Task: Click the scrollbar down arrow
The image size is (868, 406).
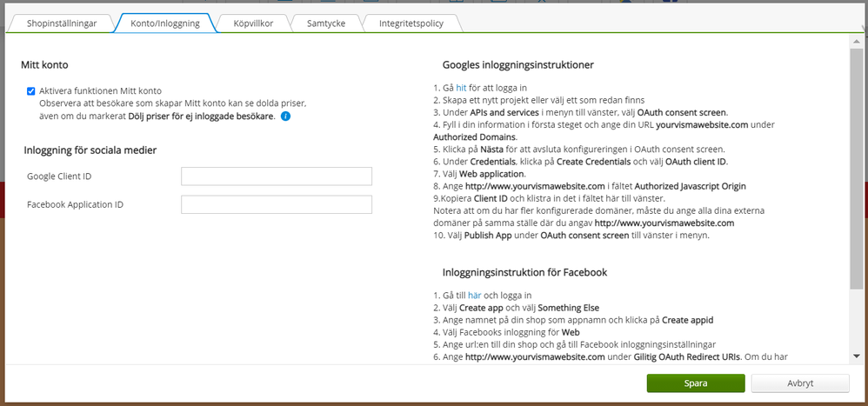Action: pyautogui.click(x=858, y=358)
